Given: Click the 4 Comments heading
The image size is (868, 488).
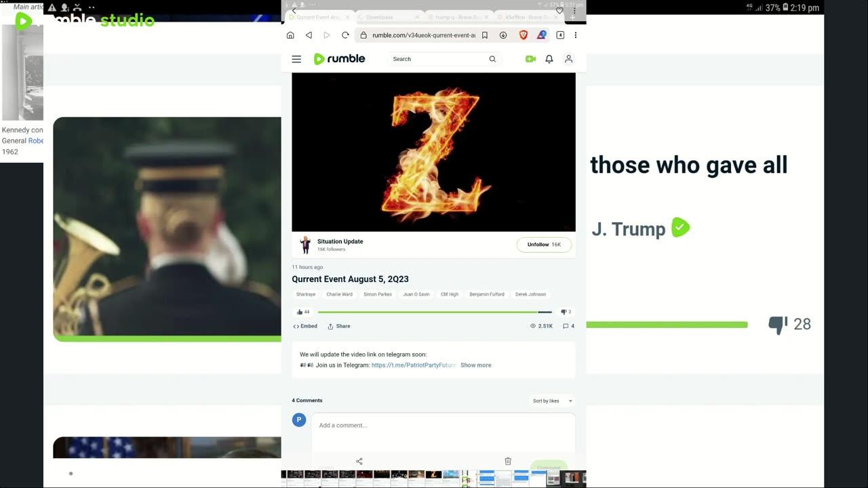Looking at the screenshot, I should click(307, 401).
